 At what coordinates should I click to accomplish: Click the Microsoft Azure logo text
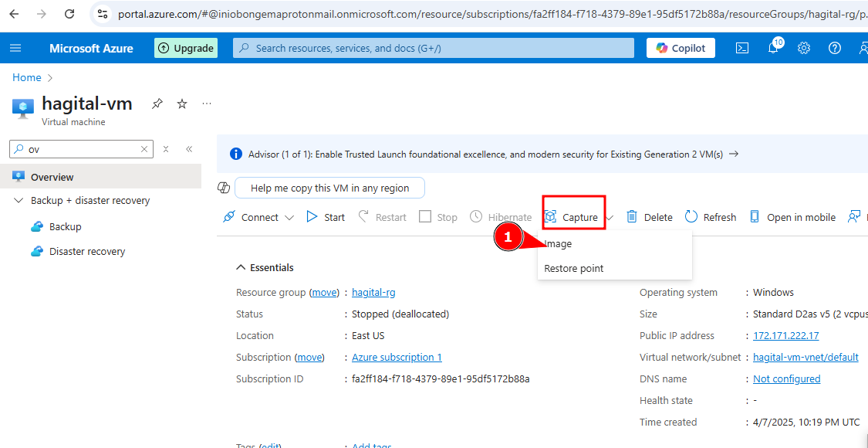(91, 48)
